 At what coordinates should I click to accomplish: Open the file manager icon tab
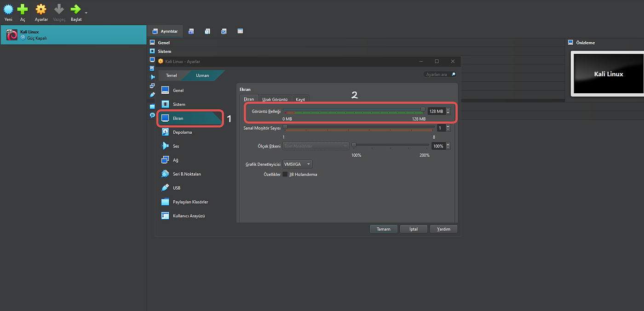(240, 31)
